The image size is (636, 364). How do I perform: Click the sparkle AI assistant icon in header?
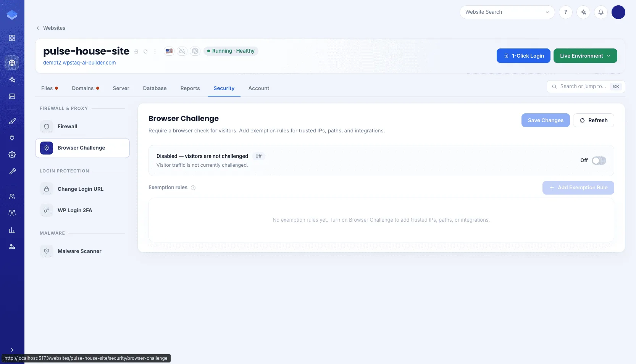coord(583,12)
